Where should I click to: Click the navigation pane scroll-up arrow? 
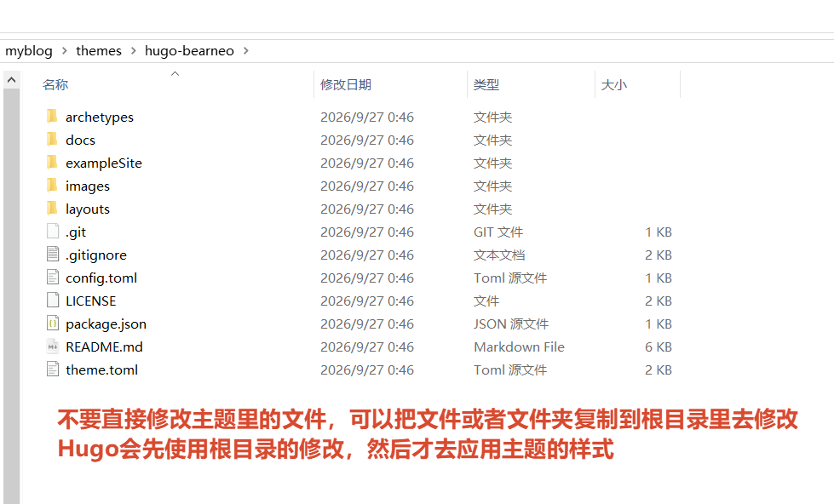tap(12, 80)
